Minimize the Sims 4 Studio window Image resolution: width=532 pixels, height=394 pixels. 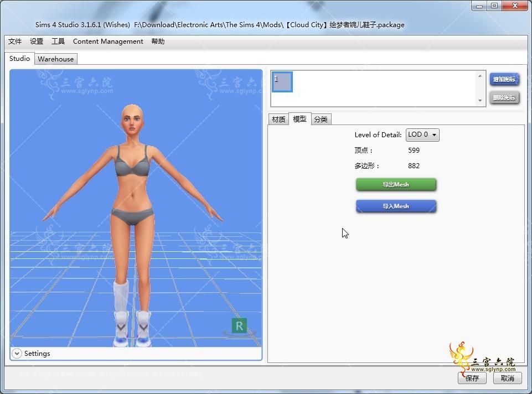pyautogui.click(x=479, y=6)
